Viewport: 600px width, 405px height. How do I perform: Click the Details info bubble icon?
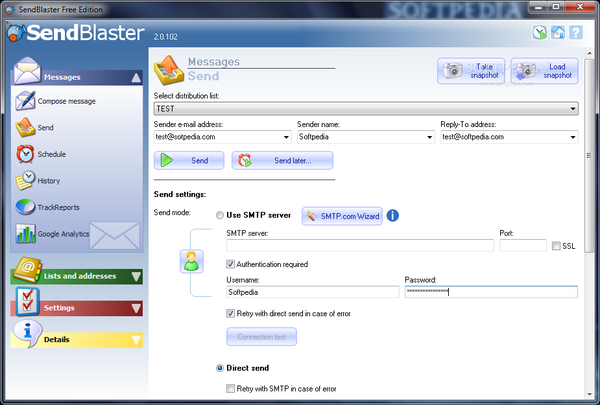28,333
